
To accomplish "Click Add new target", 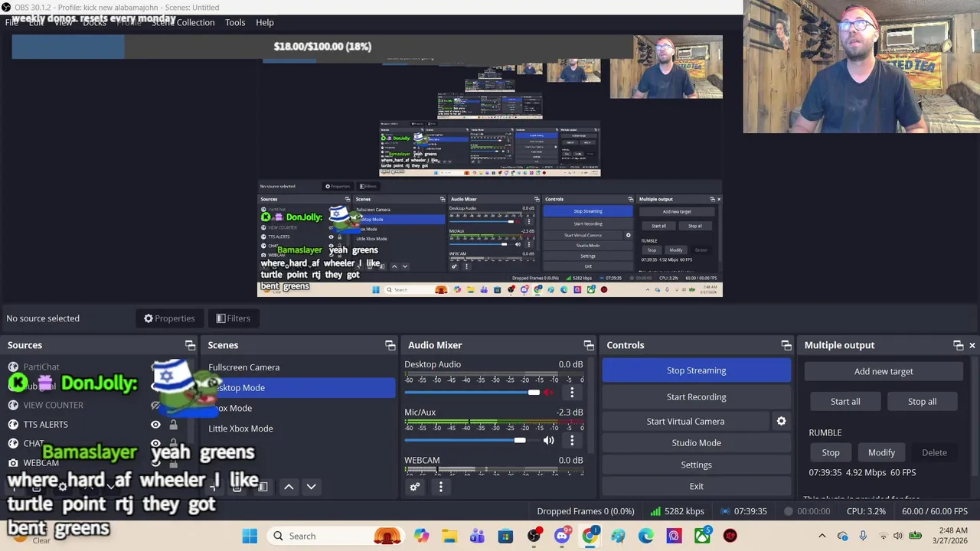I will (x=884, y=371).
